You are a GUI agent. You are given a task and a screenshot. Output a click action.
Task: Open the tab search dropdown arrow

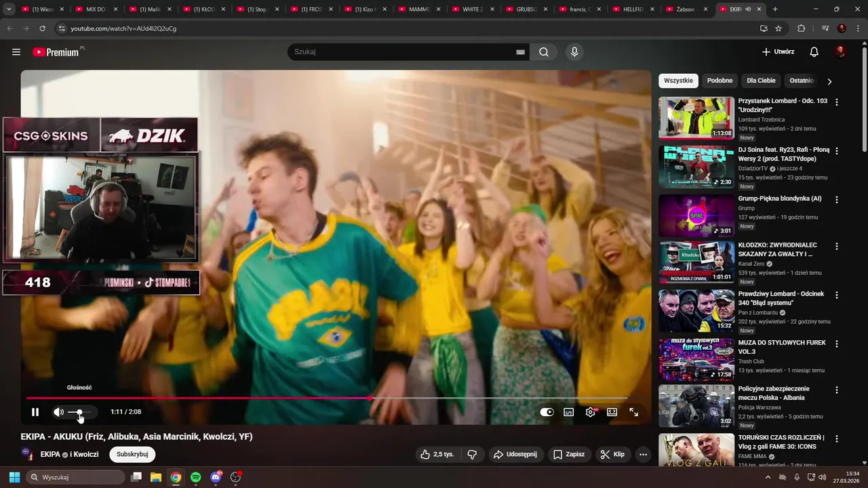click(9, 9)
